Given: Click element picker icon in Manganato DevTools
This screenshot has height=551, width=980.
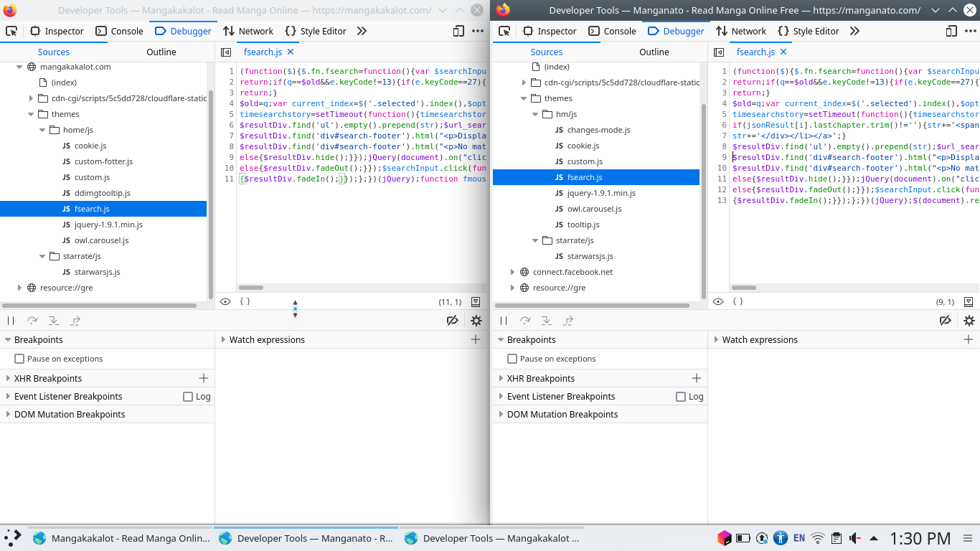Looking at the screenshot, I should coord(504,31).
